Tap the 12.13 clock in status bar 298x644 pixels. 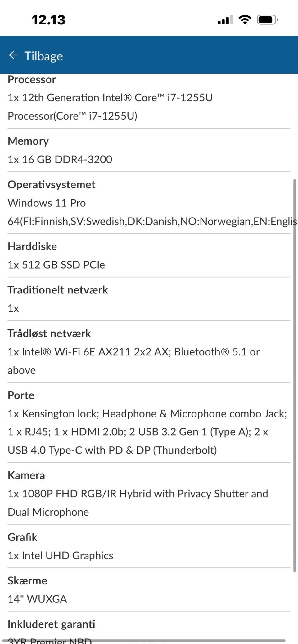click(49, 20)
